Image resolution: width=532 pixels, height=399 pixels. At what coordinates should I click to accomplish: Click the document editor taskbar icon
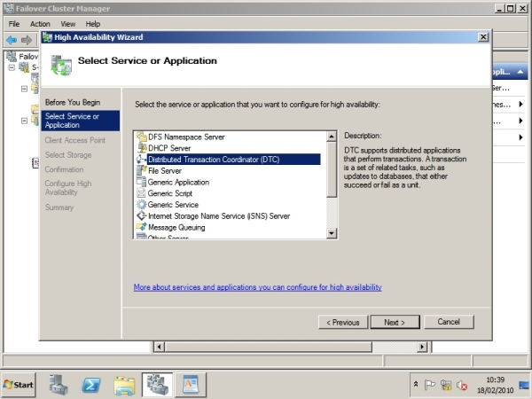coord(191,385)
